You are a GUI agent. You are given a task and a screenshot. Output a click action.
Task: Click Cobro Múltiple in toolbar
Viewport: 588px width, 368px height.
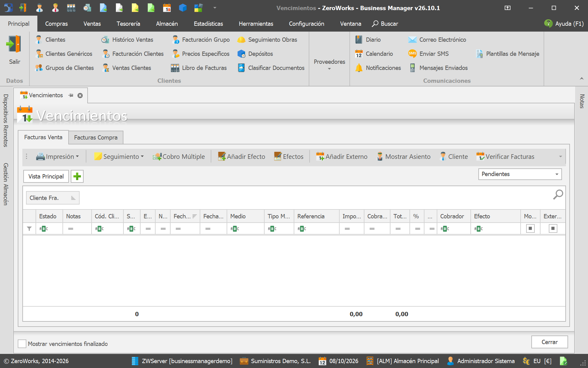pos(179,156)
